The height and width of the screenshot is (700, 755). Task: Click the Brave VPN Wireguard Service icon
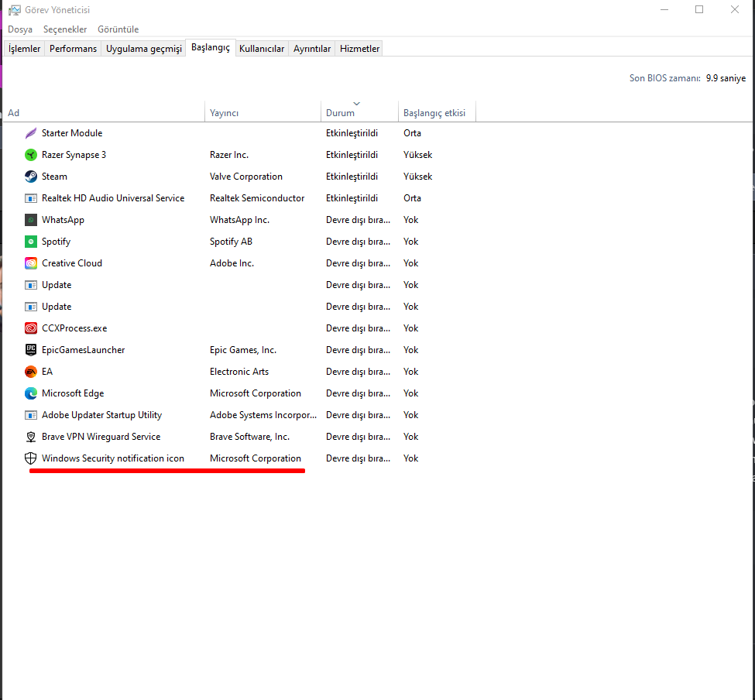31,437
